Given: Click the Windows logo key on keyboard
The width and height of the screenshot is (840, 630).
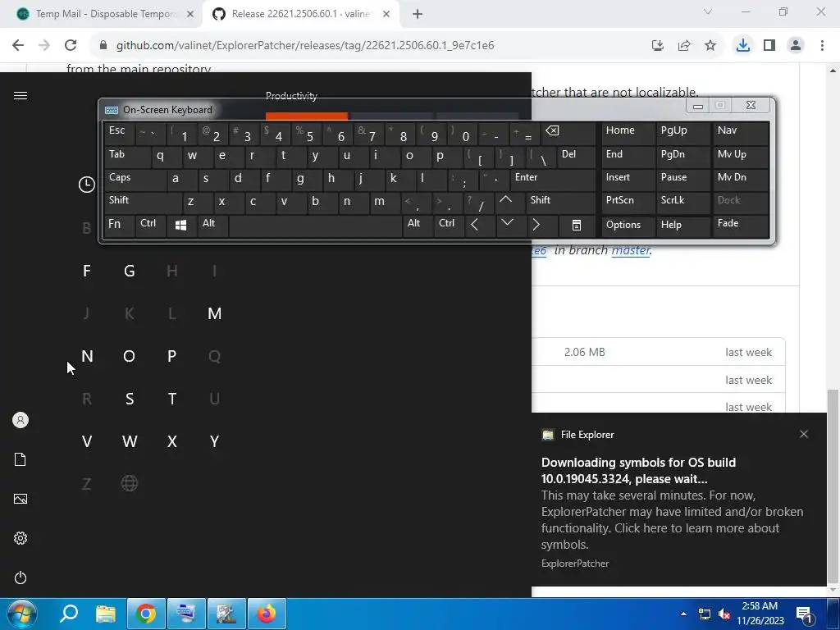Looking at the screenshot, I should (x=181, y=226).
